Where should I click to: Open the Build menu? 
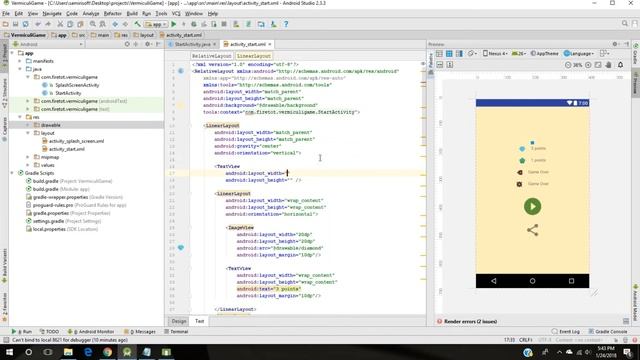(x=132, y=13)
